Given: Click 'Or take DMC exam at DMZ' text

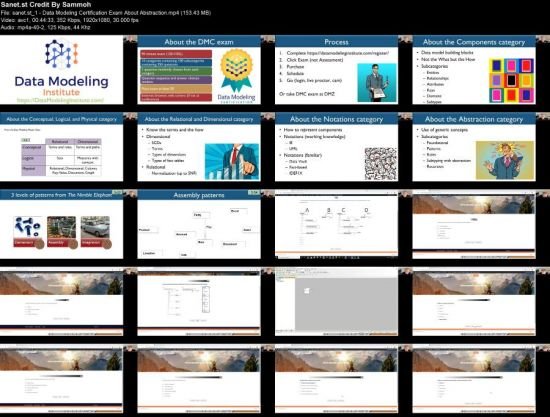Looking at the screenshot, I should pyautogui.click(x=307, y=94).
